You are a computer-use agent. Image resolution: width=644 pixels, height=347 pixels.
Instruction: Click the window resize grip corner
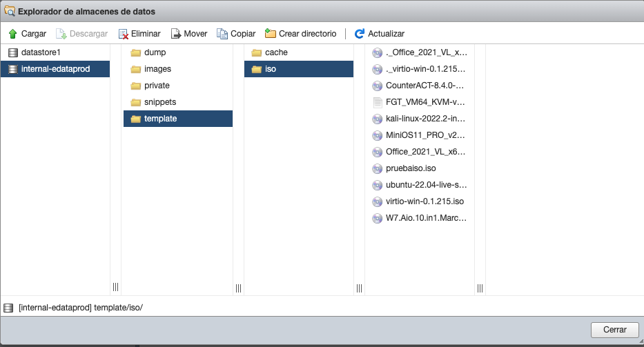(641, 341)
